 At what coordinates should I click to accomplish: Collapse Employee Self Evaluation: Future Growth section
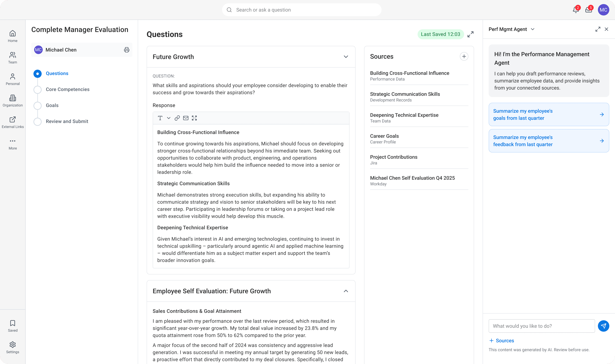pos(346,291)
